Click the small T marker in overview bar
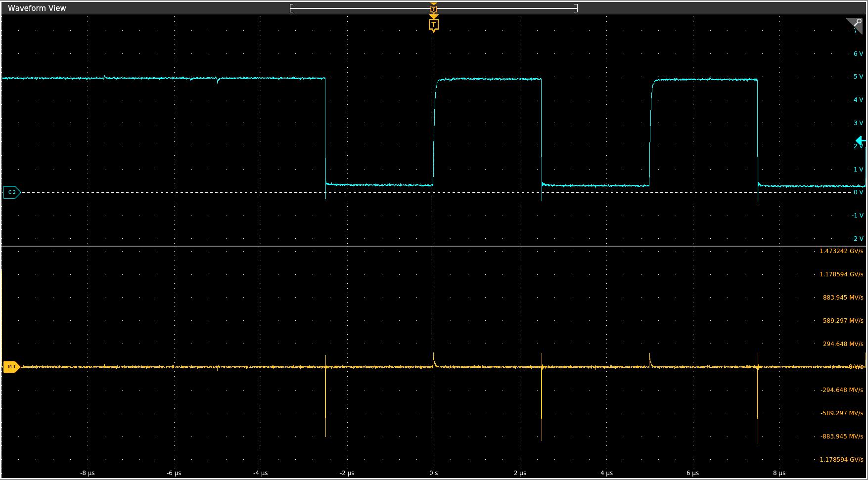This screenshot has width=868, height=480. (x=434, y=9)
